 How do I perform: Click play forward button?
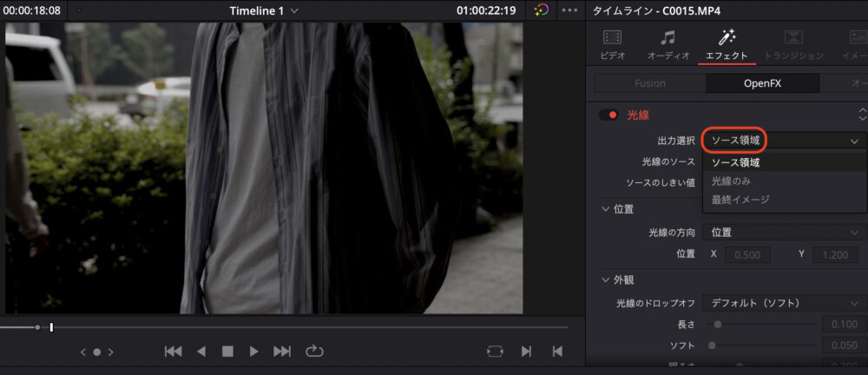pyautogui.click(x=253, y=352)
